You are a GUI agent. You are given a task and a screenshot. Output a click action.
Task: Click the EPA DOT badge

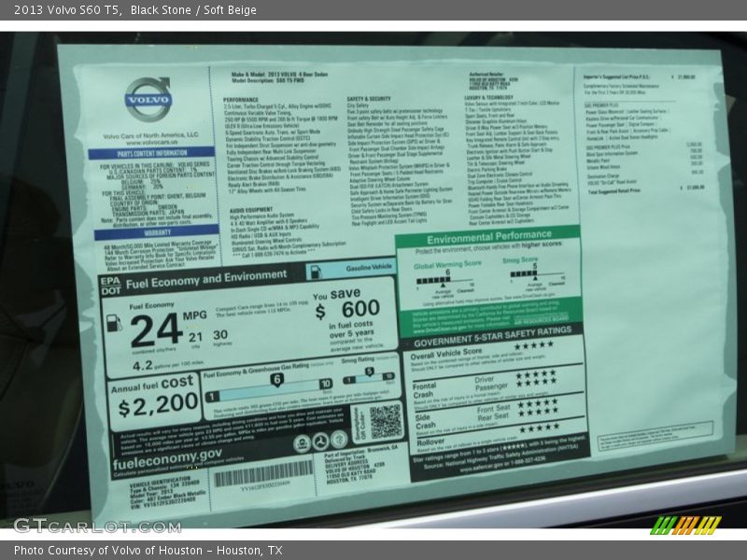pos(110,286)
